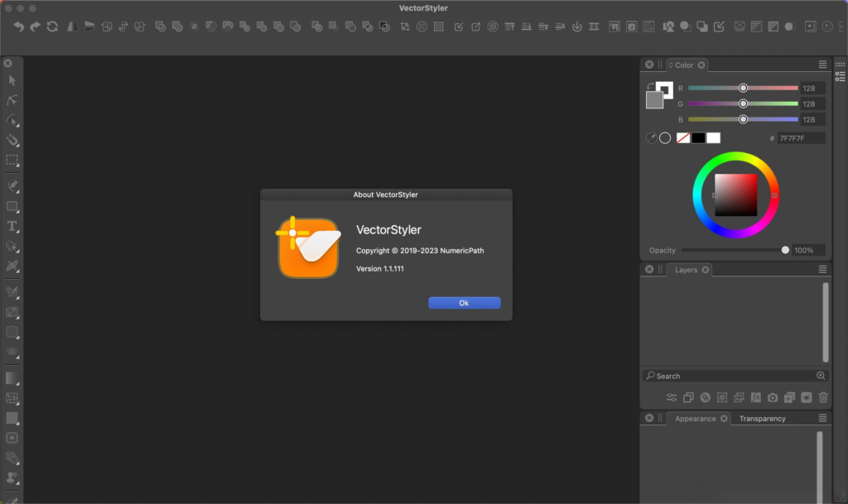848x504 pixels.
Task: Select the node editing tool below the arrow
Action: (12, 100)
